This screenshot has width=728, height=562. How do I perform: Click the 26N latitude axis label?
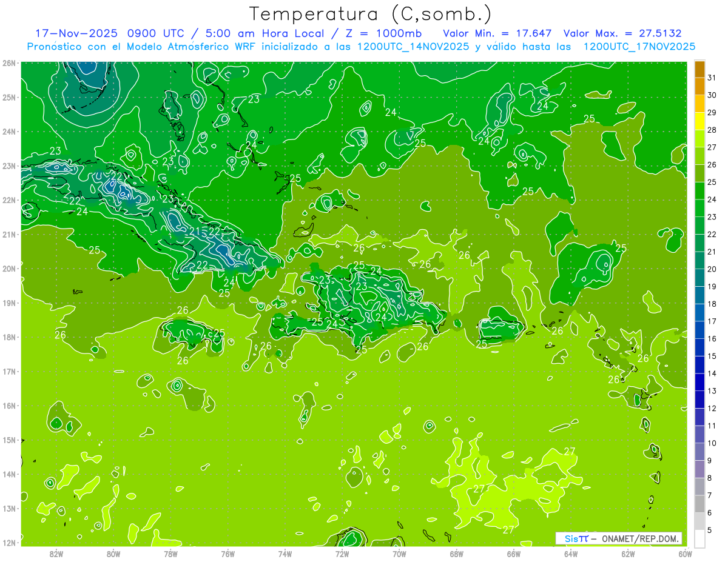[x=8, y=62]
